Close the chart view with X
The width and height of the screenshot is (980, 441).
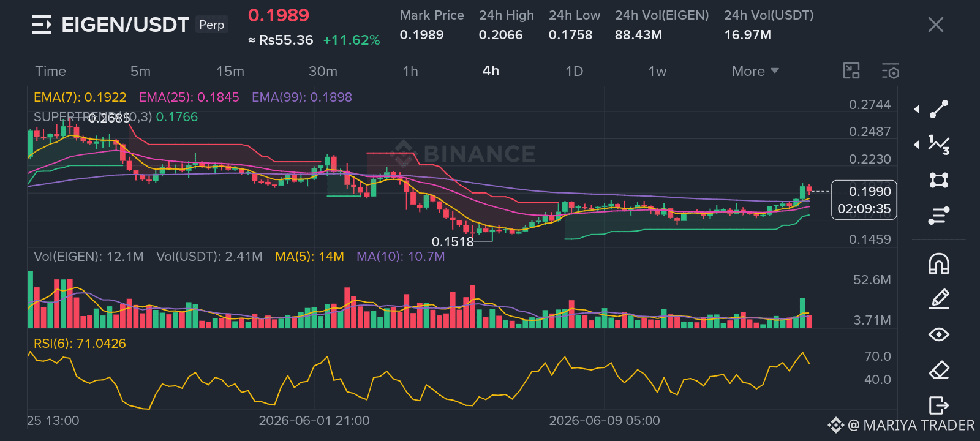[x=935, y=24]
